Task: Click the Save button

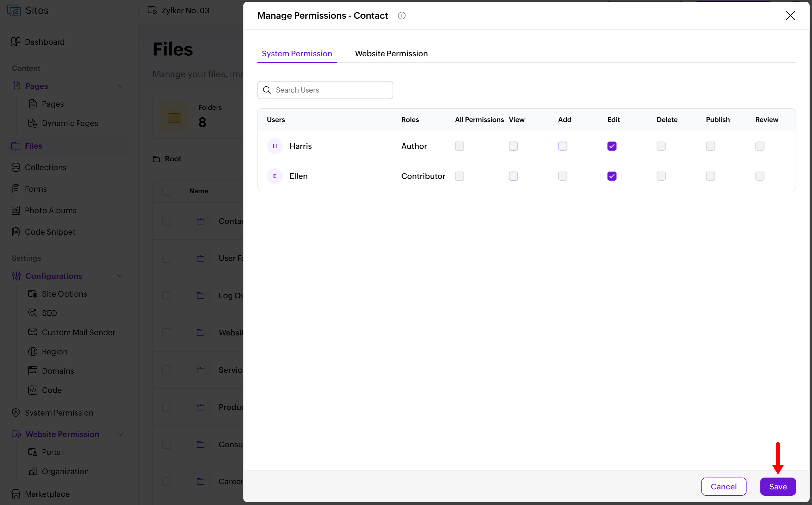Action: click(x=778, y=487)
